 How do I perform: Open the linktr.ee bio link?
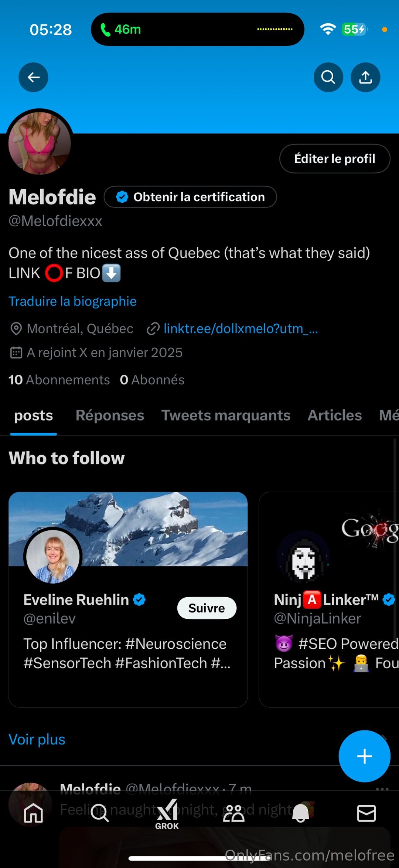pyautogui.click(x=240, y=328)
